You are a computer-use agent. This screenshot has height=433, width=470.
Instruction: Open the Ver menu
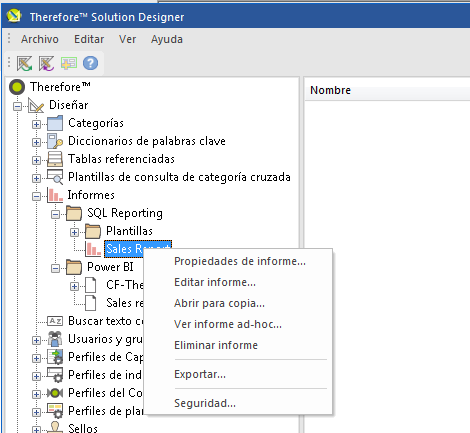click(127, 39)
